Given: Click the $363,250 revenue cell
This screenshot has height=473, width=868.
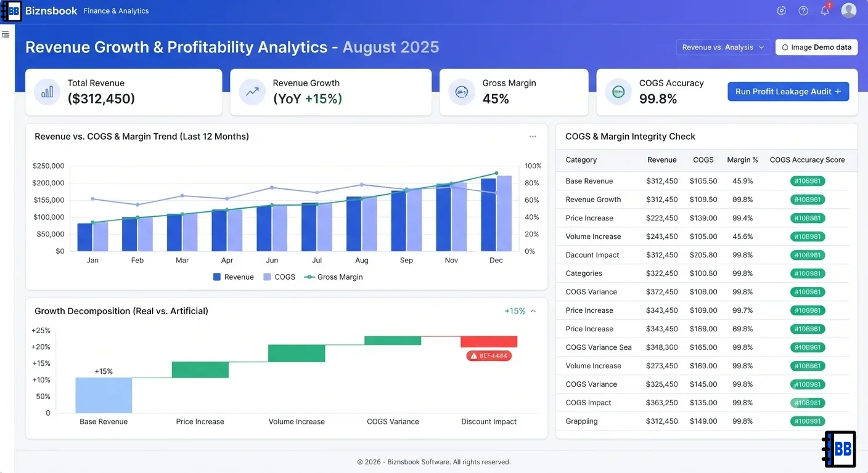Looking at the screenshot, I should 662,403.
